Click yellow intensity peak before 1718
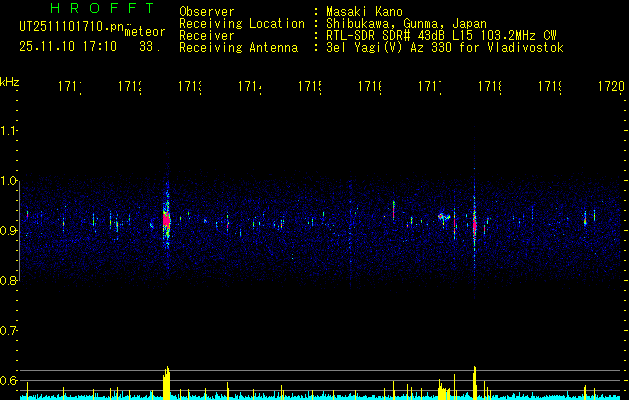Screen dimensions: 629x400 click(475, 383)
